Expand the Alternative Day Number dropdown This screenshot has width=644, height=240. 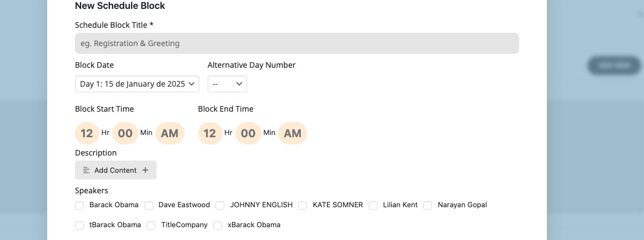point(227,84)
